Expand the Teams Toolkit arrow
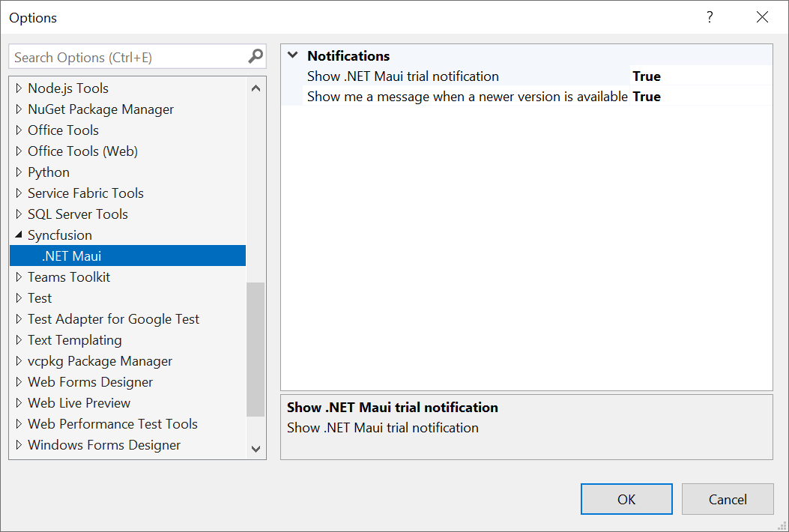Screen dimensions: 789x532 [19, 277]
